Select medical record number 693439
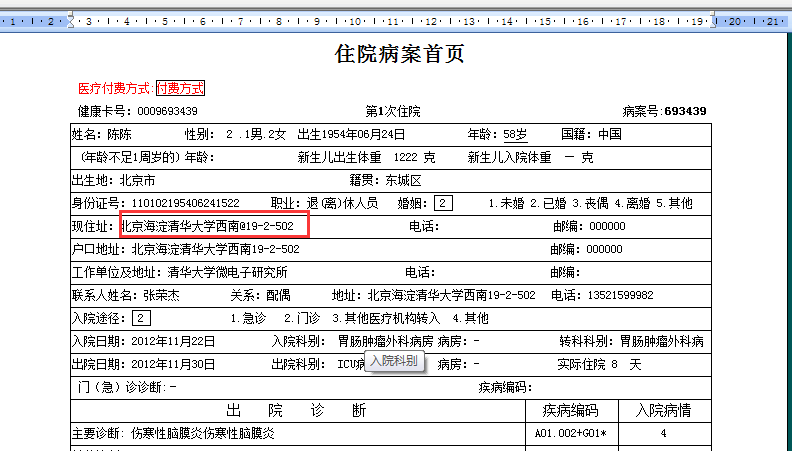792x451 pixels. 685,111
